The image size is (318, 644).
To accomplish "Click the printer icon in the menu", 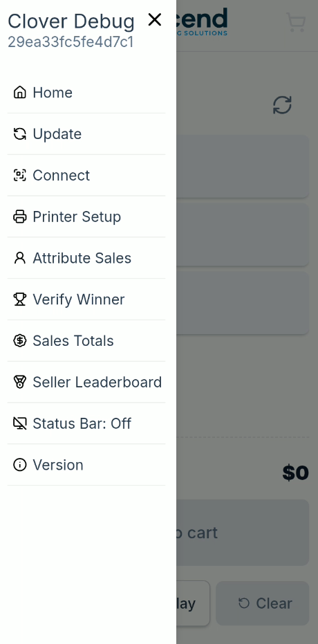I will click(x=19, y=217).
